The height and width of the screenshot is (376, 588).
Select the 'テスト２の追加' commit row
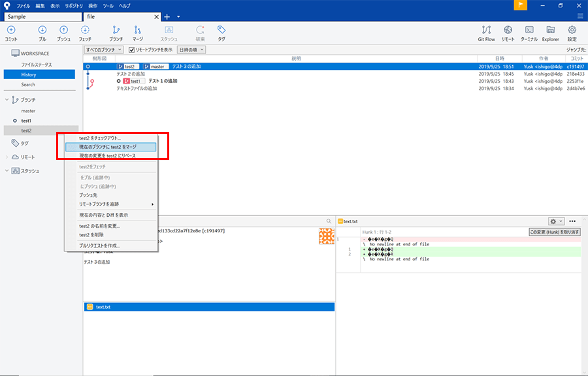[335, 74]
